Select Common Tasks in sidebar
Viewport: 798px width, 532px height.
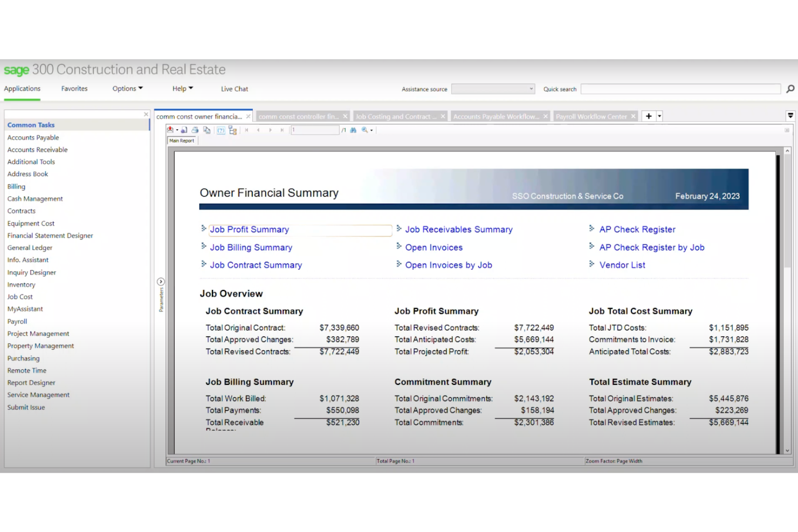[x=77, y=125]
